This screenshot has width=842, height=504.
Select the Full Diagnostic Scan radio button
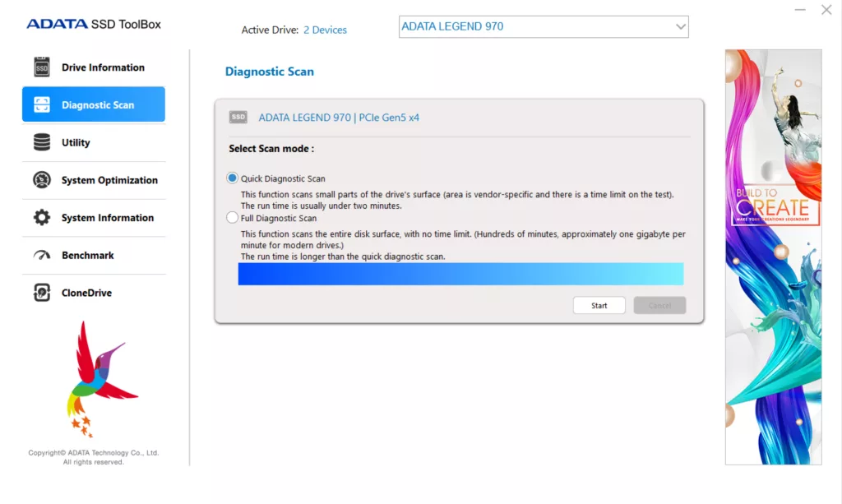[x=232, y=217]
